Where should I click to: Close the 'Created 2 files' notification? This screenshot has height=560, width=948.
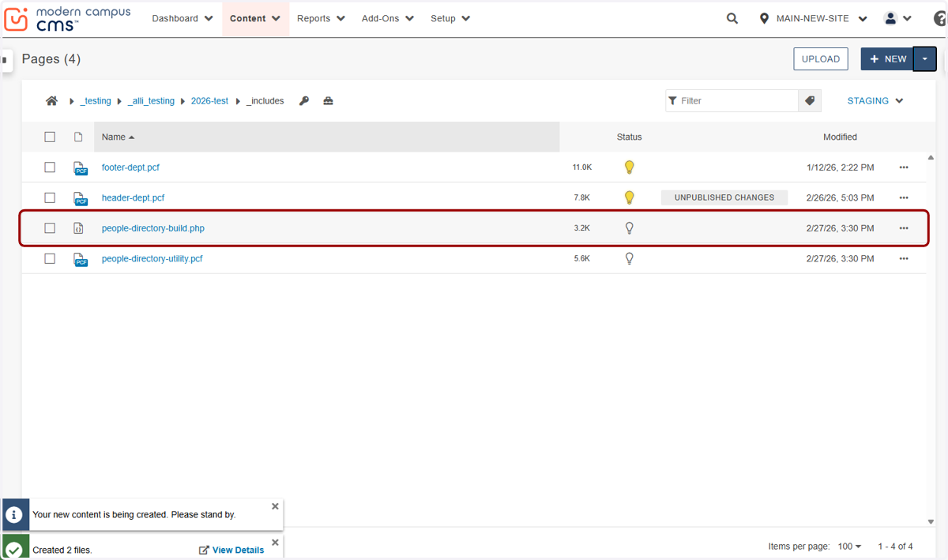pyautogui.click(x=275, y=543)
